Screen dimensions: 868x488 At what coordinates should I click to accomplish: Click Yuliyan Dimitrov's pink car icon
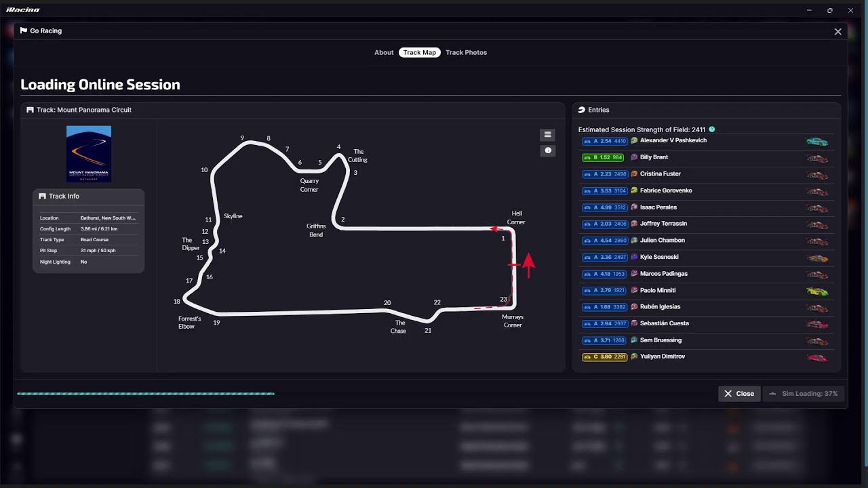tap(817, 358)
